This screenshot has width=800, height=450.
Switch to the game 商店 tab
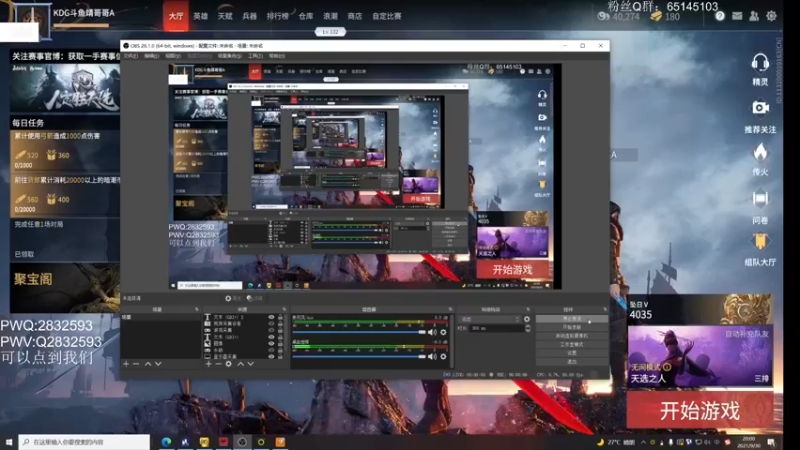tap(355, 16)
